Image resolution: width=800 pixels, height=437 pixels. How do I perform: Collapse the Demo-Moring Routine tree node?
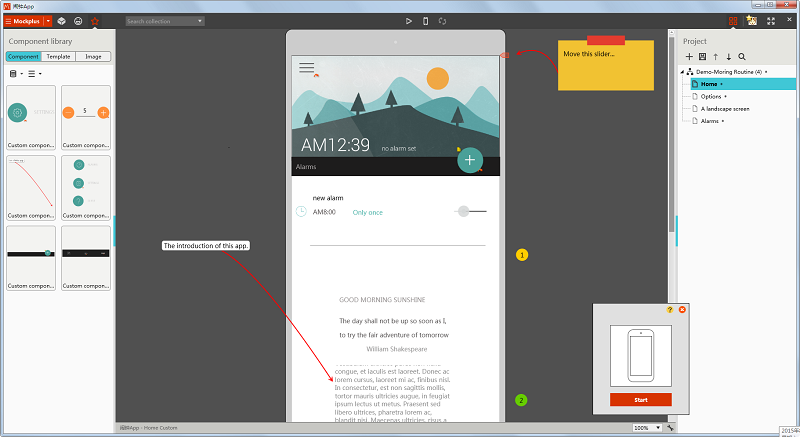pos(682,72)
